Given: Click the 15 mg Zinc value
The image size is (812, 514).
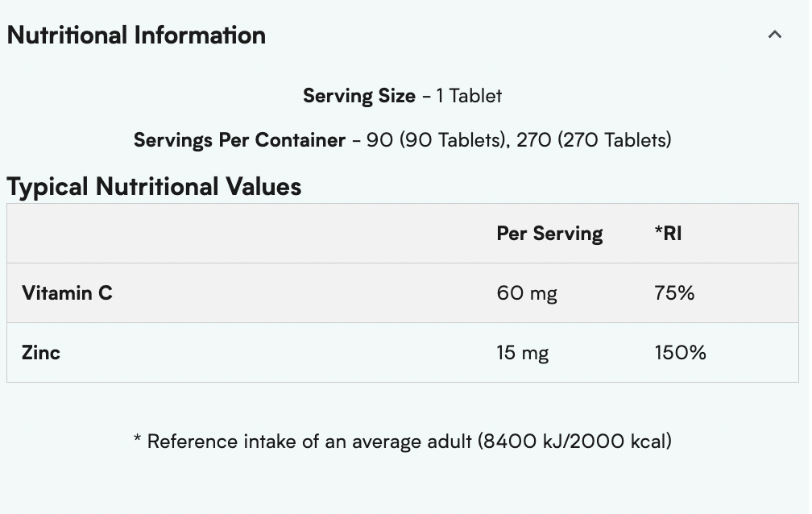Looking at the screenshot, I should 523,353.
